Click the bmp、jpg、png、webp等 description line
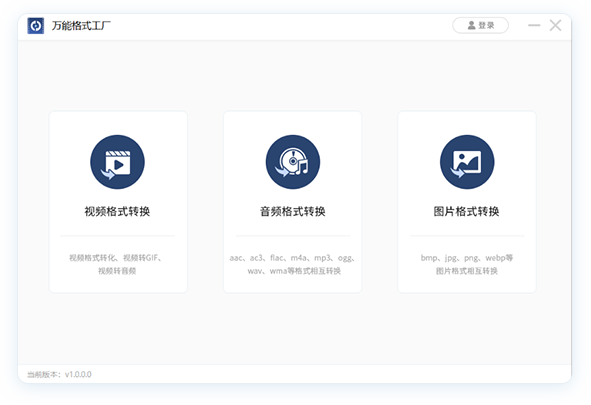591x405 pixels. coord(467,258)
